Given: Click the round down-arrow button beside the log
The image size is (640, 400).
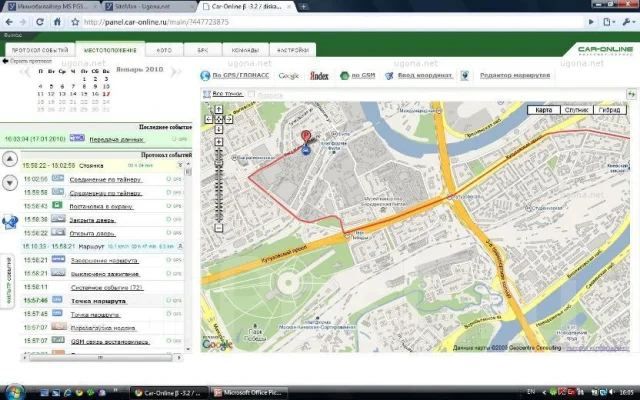Looking at the screenshot, I should pyautogui.click(x=10, y=182).
